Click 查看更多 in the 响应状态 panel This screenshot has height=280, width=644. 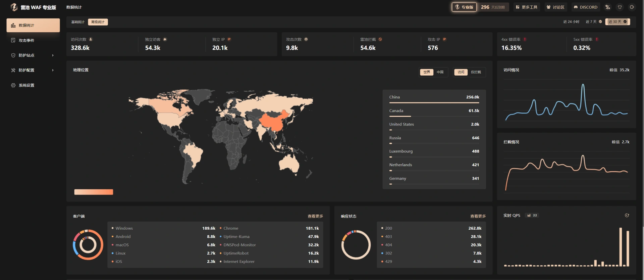pyautogui.click(x=478, y=216)
